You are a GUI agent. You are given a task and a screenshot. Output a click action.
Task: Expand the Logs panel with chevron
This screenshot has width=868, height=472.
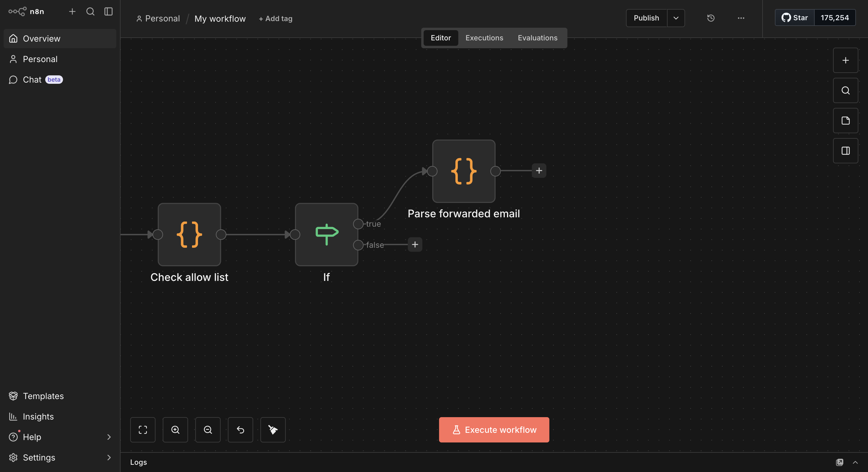855,462
